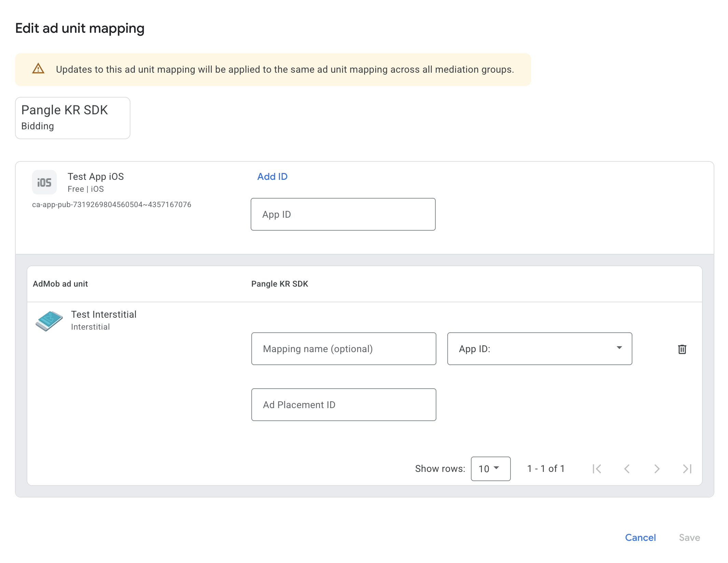This screenshot has height=563, width=728.
Task: Open the App ID dropdown in mapping row
Action: pyautogui.click(x=540, y=349)
